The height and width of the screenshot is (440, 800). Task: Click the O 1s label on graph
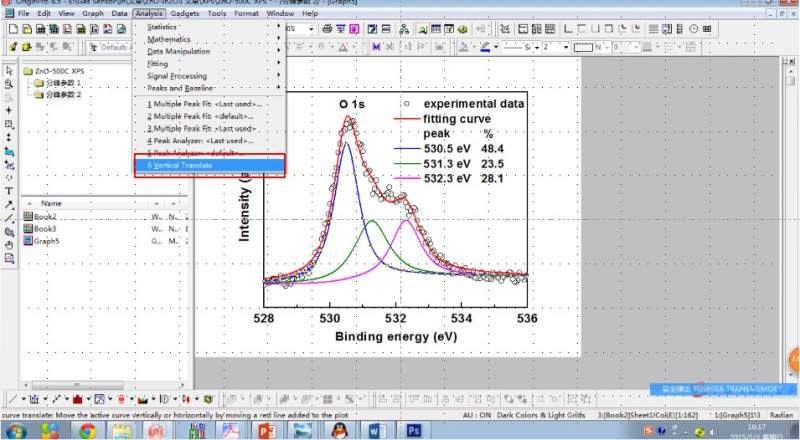[x=352, y=104]
